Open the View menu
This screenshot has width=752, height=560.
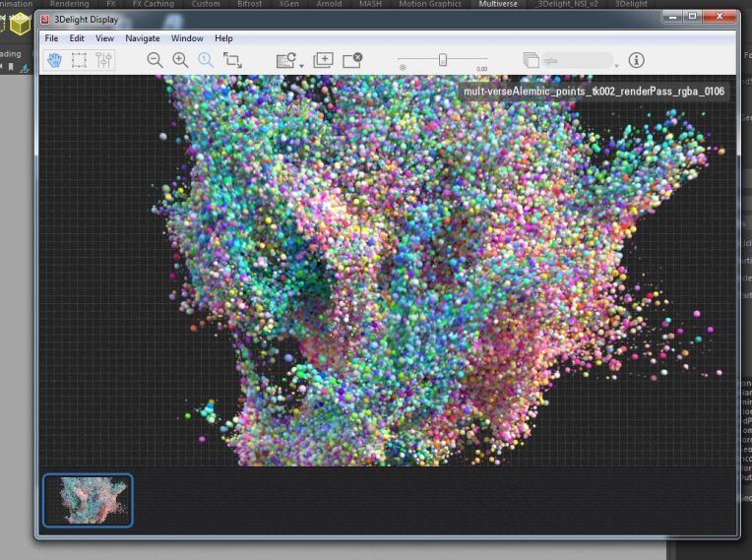(104, 38)
